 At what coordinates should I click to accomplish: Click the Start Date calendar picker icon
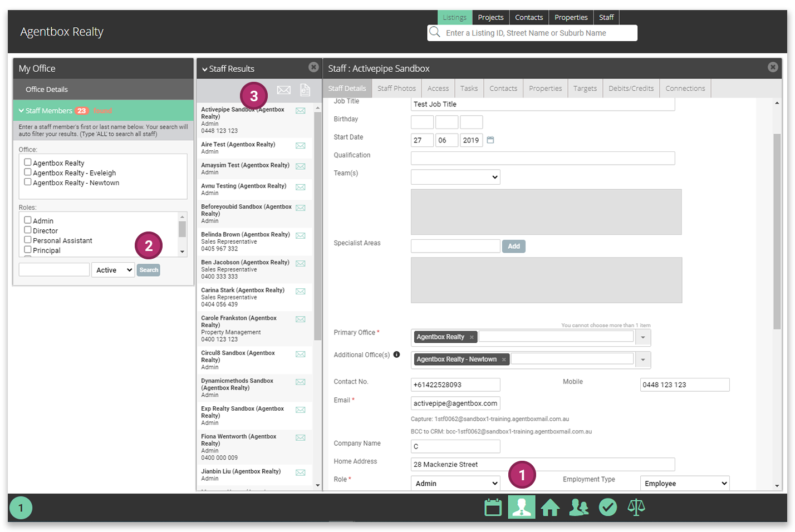coord(490,140)
